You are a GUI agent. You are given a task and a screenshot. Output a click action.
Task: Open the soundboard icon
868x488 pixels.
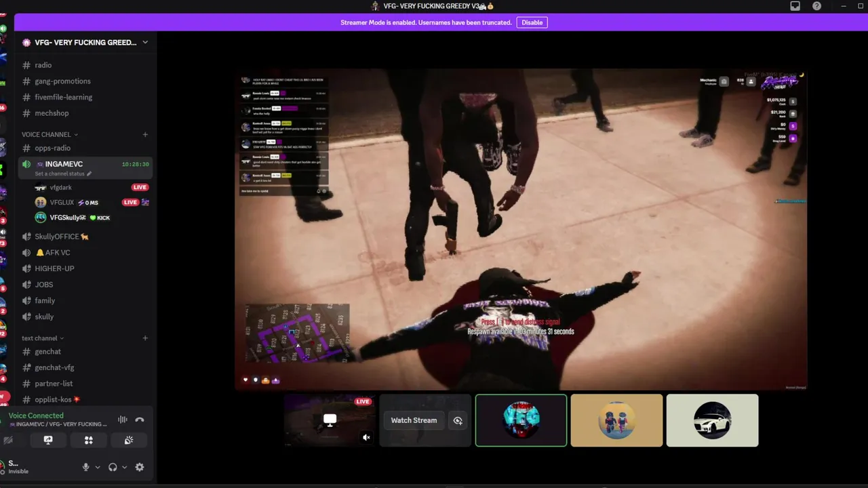(129, 440)
